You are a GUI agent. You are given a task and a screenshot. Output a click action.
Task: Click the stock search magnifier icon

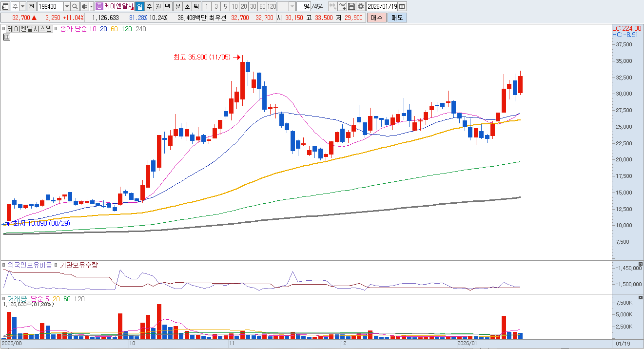pos(75,6)
